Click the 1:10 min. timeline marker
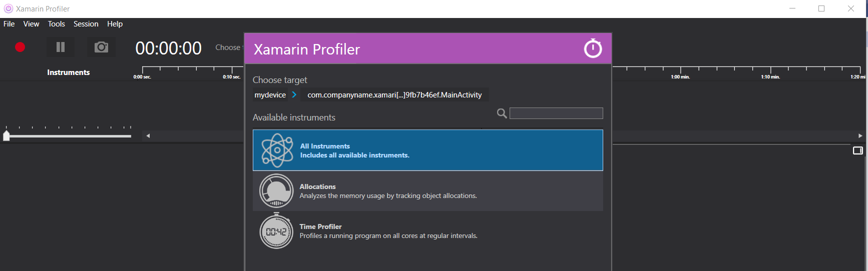 click(770, 77)
